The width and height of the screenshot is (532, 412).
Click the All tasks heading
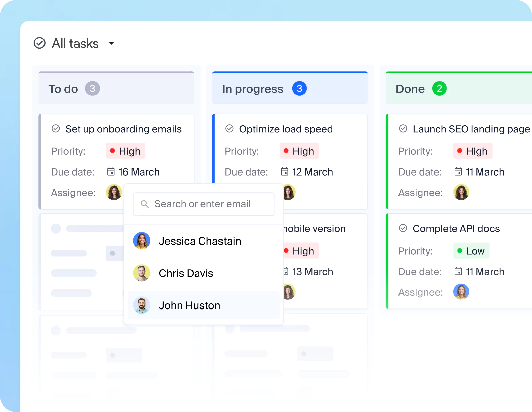click(75, 43)
